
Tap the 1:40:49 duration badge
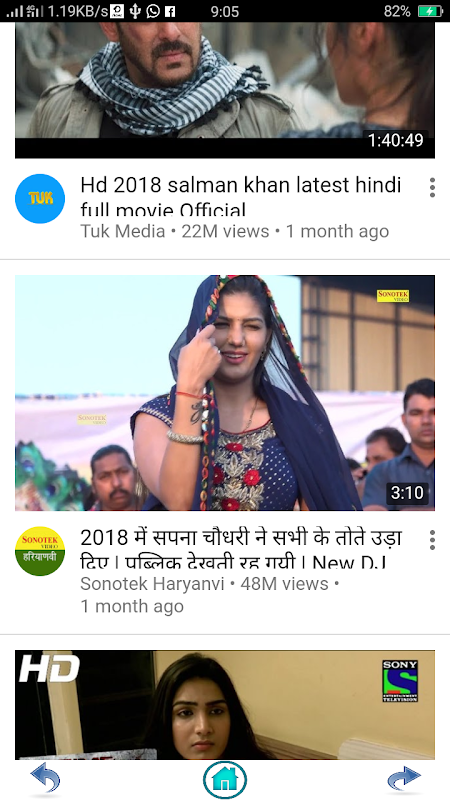coord(396,140)
